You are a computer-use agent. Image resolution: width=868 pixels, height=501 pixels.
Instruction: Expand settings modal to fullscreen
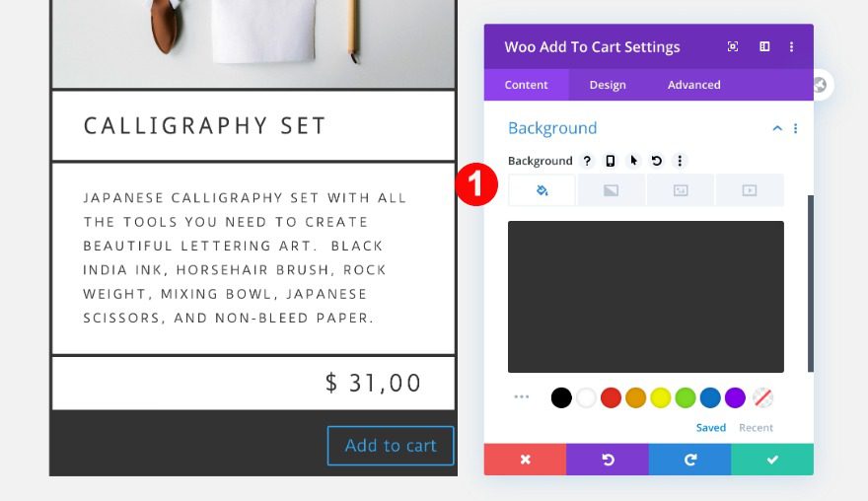(733, 46)
